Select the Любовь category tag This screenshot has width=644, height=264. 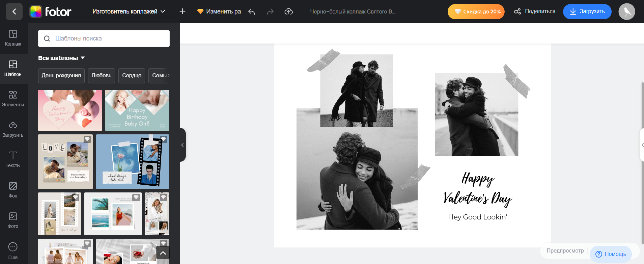tap(102, 76)
